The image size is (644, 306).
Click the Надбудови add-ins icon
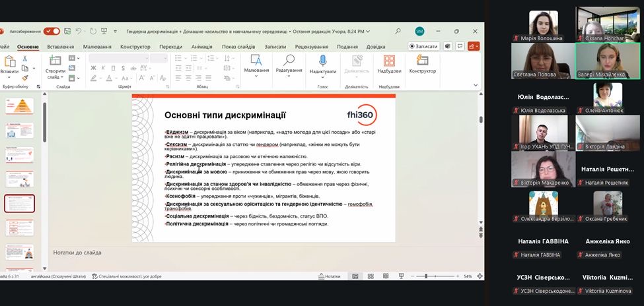pos(389,61)
